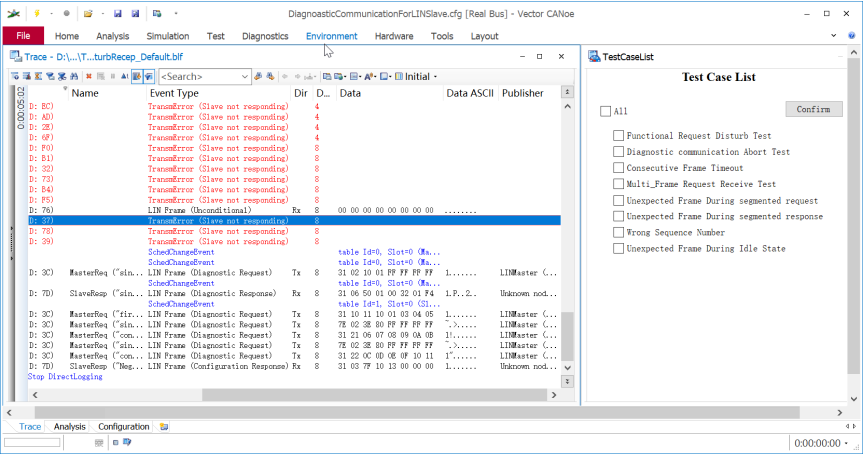The height and width of the screenshot is (454, 865).
Task: Open configuration with the folder icon
Action: point(88,13)
